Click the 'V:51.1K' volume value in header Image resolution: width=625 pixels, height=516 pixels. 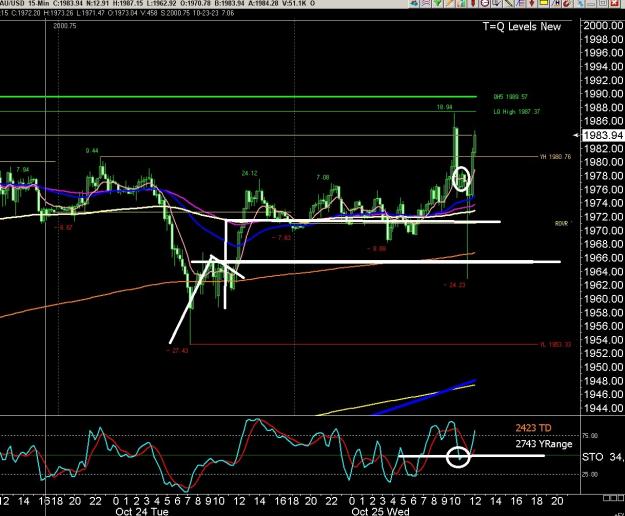click(295, 3)
